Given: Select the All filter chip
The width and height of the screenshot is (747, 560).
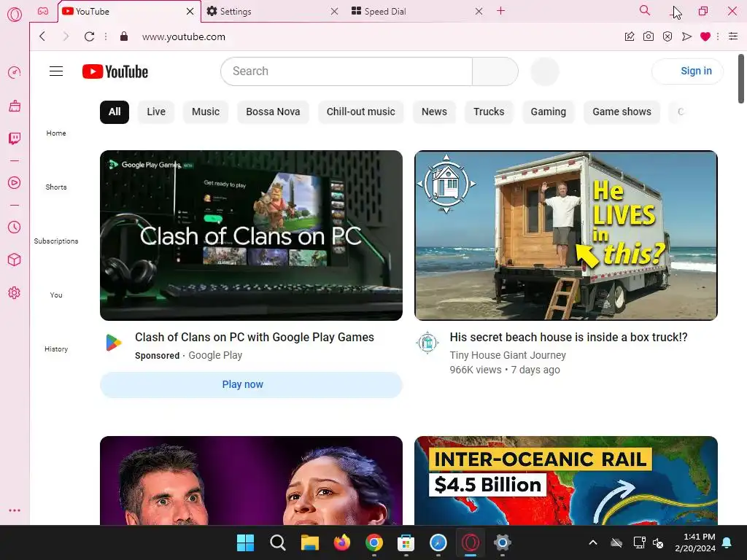Looking at the screenshot, I should click(x=115, y=112).
